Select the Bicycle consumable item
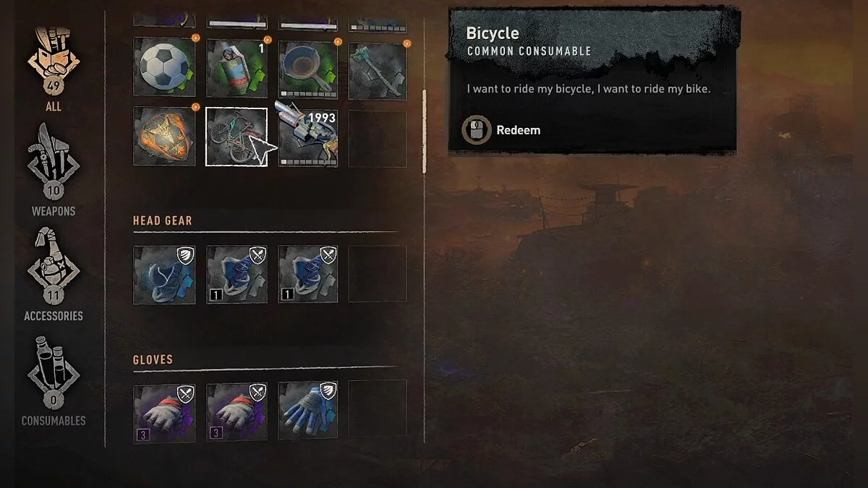 [237, 136]
